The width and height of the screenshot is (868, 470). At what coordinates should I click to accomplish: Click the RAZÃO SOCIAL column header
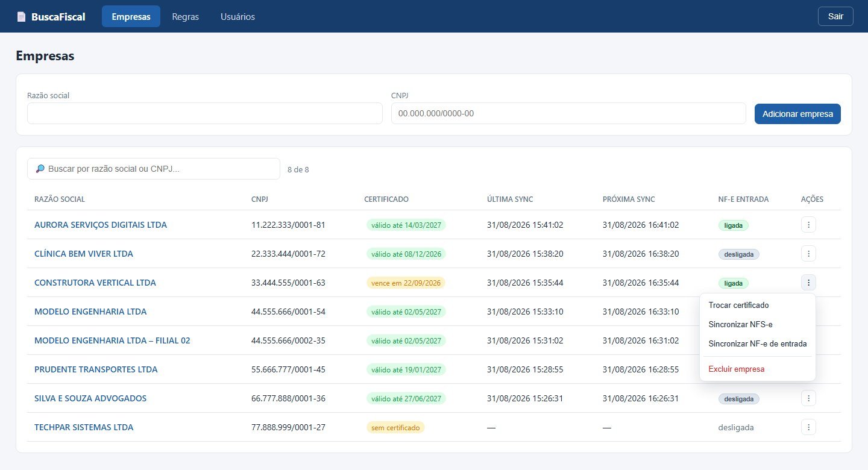coord(60,199)
